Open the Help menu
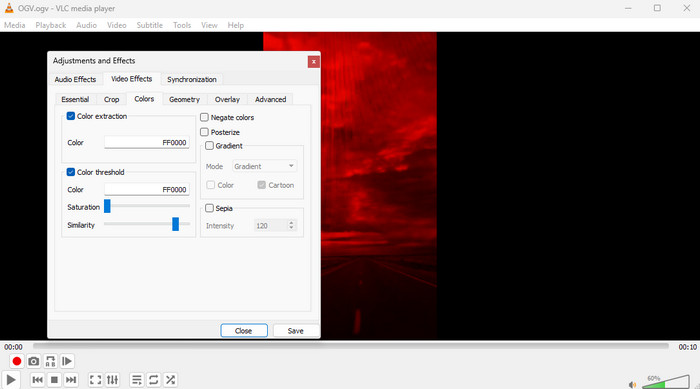 click(236, 25)
